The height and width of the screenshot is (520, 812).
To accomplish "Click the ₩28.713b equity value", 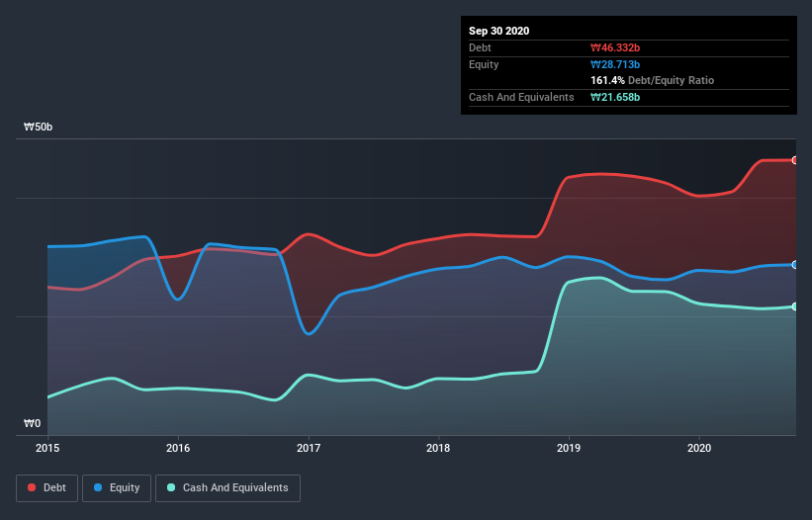I will (x=615, y=64).
